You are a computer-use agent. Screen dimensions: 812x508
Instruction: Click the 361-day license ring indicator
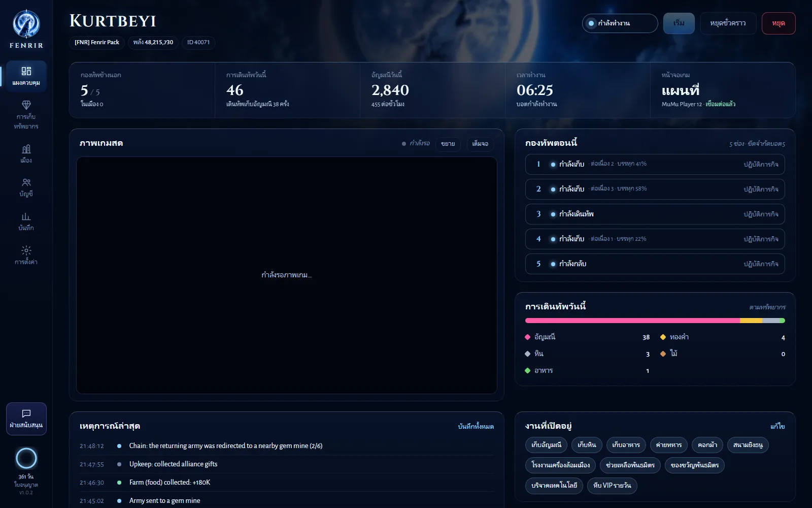pyautogui.click(x=26, y=458)
